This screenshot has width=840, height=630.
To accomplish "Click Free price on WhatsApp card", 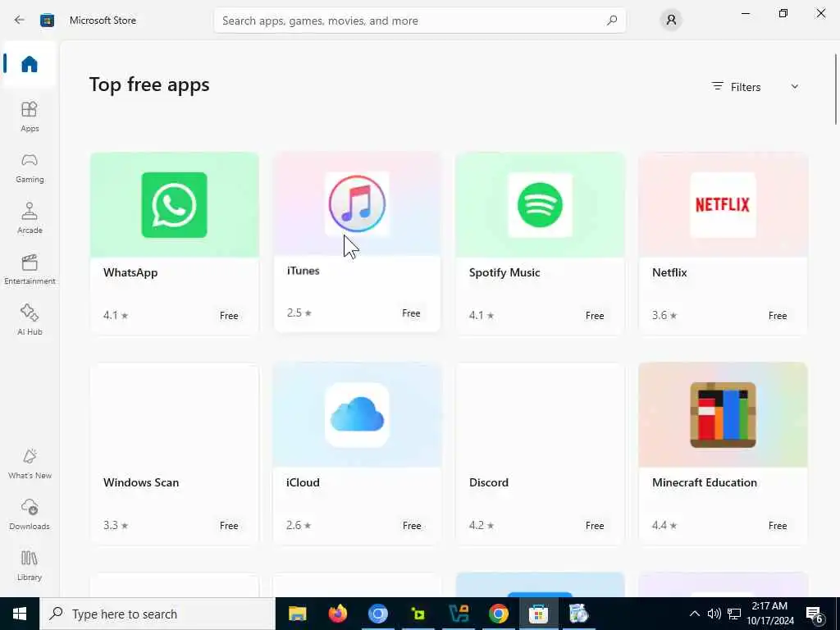I will point(229,316).
